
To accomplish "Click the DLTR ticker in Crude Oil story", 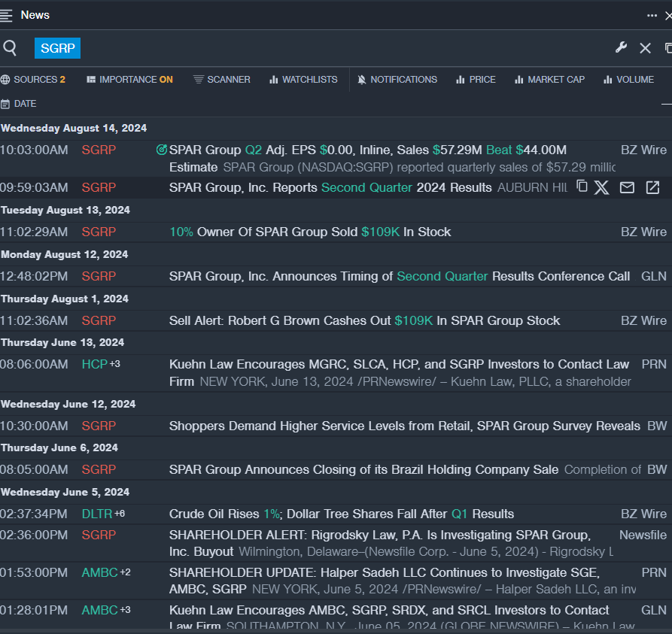I will 96,514.
